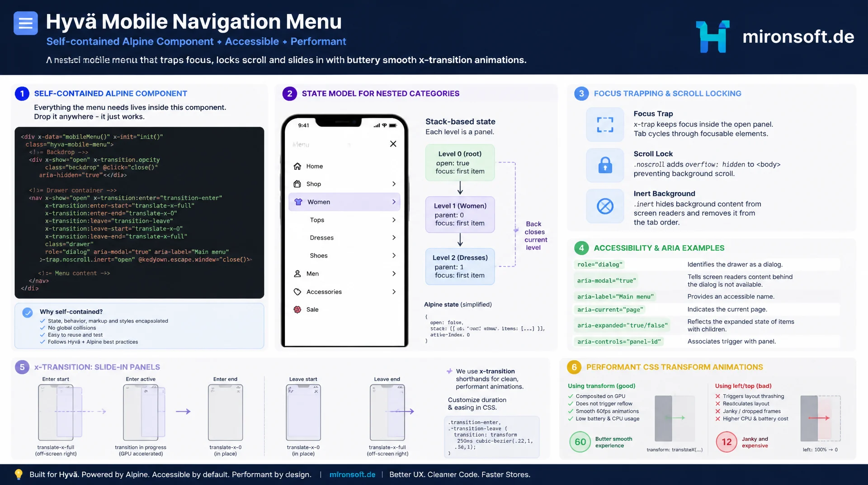Click the Scroll Lock padlock icon
The image size is (868, 485).
click(x=605, y=166)
